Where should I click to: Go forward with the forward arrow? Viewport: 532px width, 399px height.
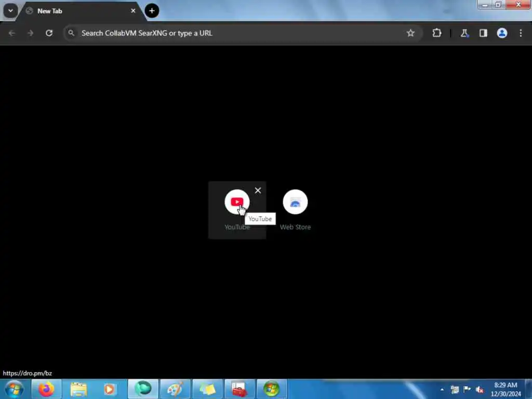point(31,33)
